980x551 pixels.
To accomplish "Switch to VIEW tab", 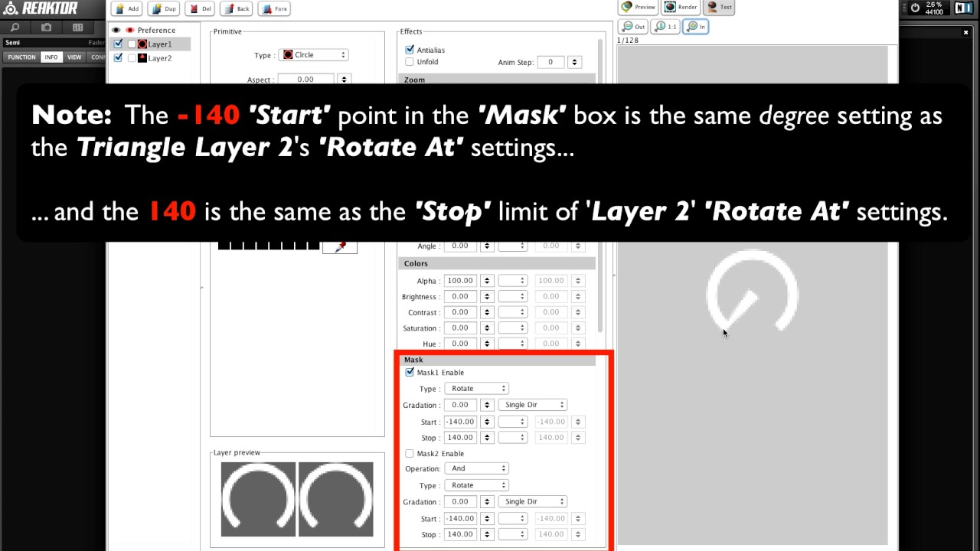I will coord(74,57).
